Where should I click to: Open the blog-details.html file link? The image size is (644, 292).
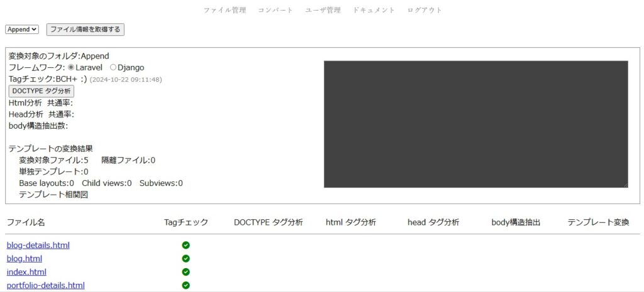38,245
